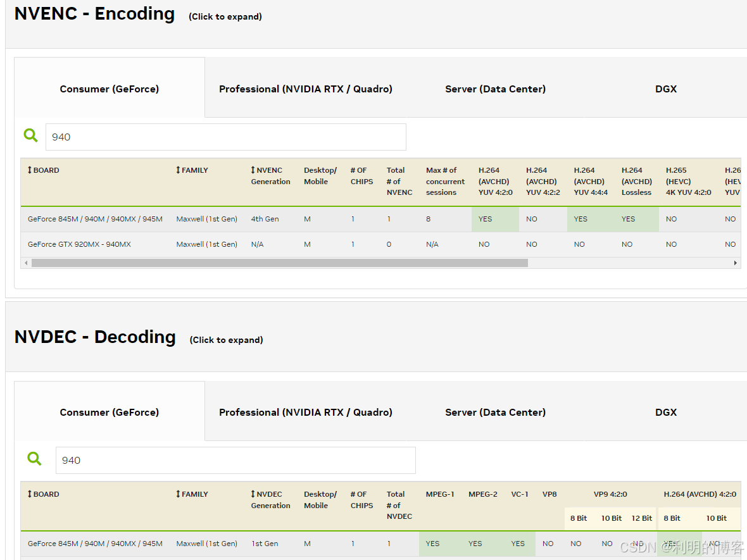The height and width of the screenshot is (560, 747).
Task: Click the 'N/A' NVENC generation cell for 920MX row
Action: (257, 244)
